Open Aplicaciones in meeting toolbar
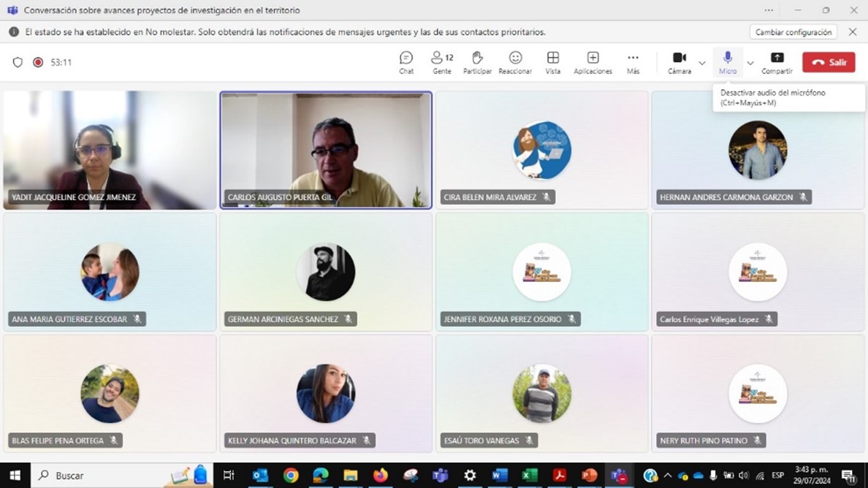This screenshot has width=868, height=488. point(593,62)
